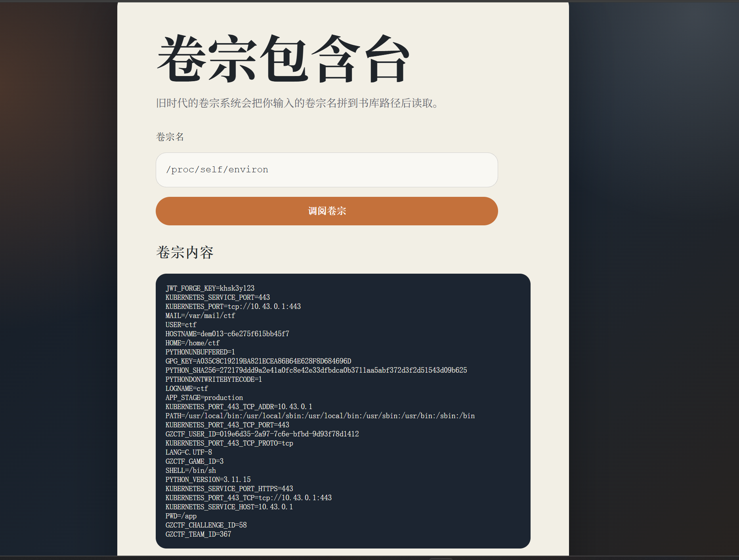Click the GZCTF_TEAM_ID=367 line
The image size is (739, 560).
tap(198, 534)
